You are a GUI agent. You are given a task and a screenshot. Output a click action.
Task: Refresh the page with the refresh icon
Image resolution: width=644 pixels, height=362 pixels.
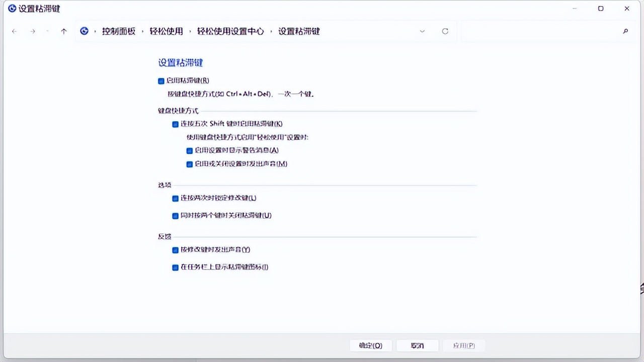coord(445,31)
